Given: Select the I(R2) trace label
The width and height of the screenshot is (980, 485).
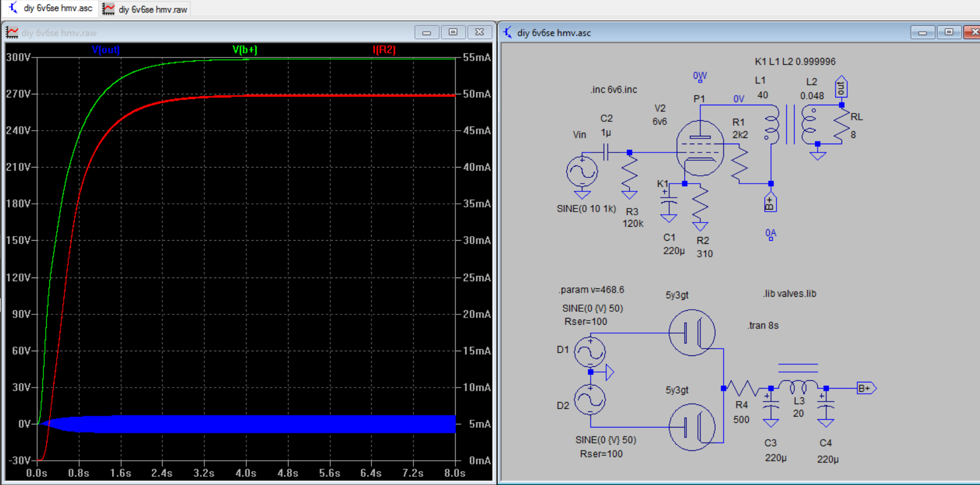Looking at the screenshot, I should 384,50.
